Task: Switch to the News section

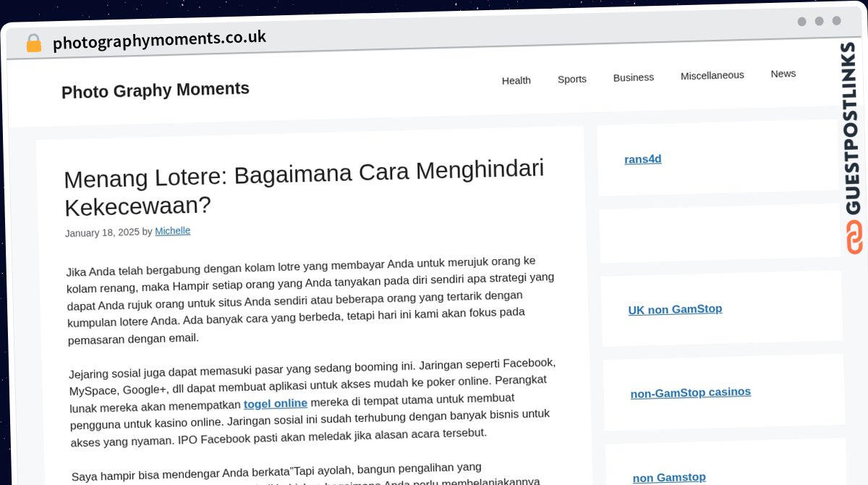Action: pos(783,74)
